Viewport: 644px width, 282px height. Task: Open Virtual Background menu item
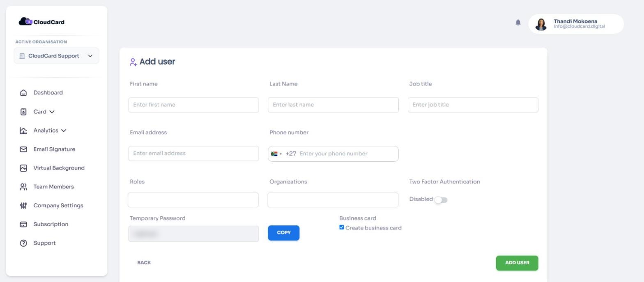coord(59,168)
